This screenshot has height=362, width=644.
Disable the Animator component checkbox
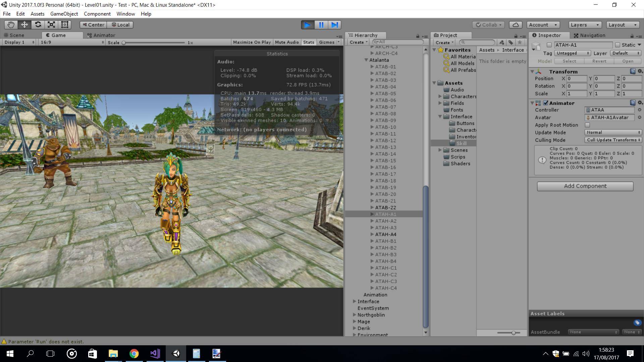pos(546,103)
